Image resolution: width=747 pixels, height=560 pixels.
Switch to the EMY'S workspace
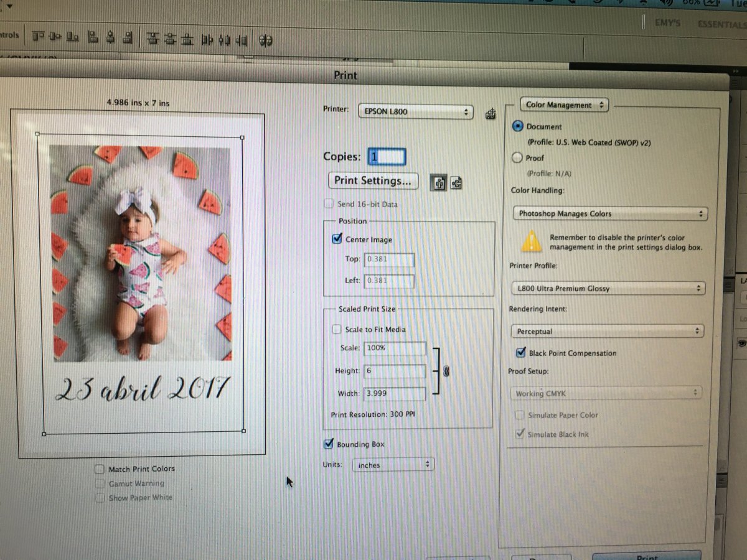pyautogui.click(x=667, y=23)
